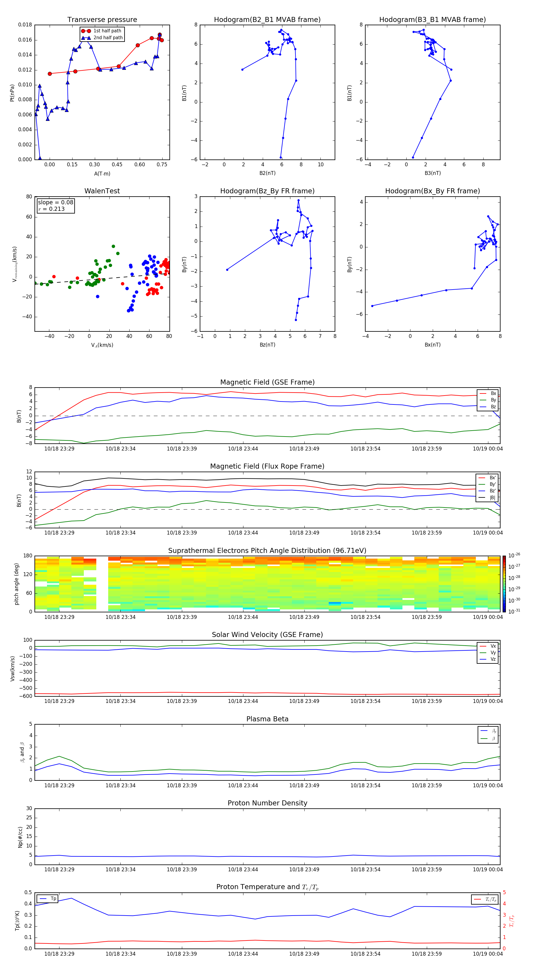Click the 'Hodogram(Bz_By FR frame)' title
Viewport: 535px width, 980px height.
[x=267, y=191]
